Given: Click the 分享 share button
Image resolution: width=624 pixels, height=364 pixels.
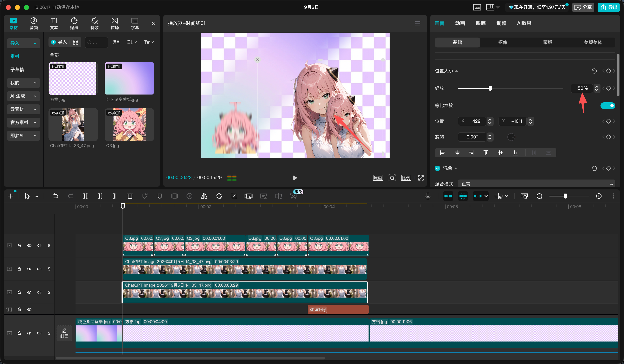Looking at the screenshot, I should point(583,7).
